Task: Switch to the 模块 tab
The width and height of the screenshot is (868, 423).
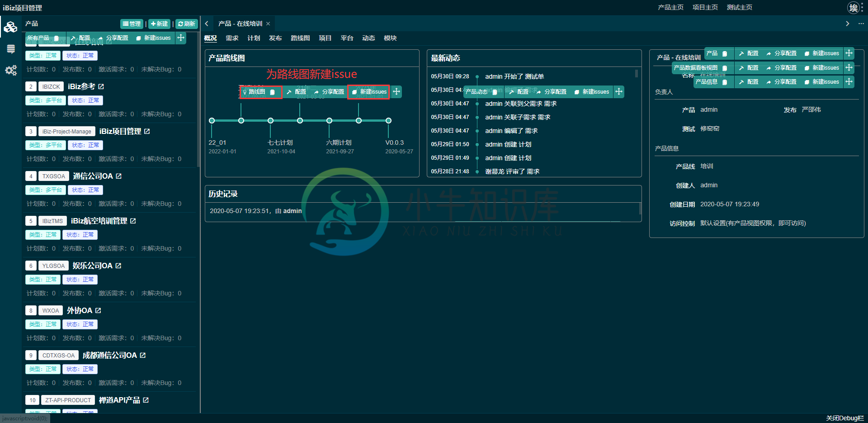Action: click(390, 38)
